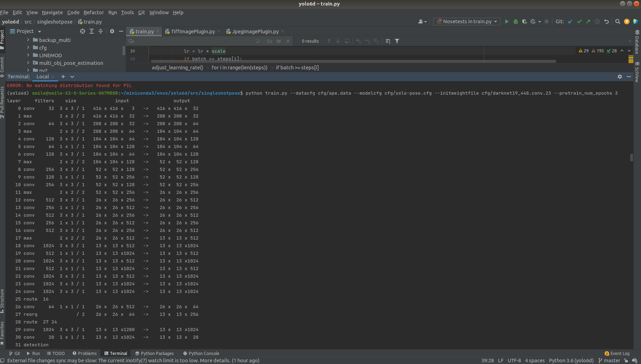The width and height of the screenshot is (641, 364).
Task: Hide the Terminal tool window
Action: (629, 77)
